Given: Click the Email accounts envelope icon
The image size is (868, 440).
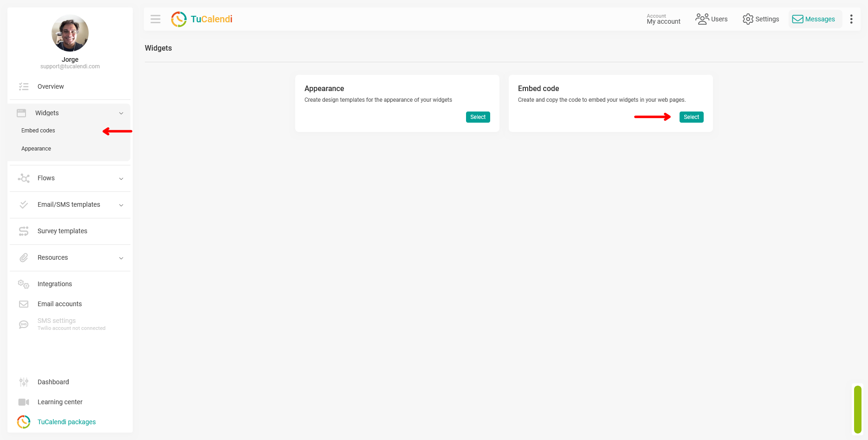Looking at the screenshot, I should click(24, 304).
